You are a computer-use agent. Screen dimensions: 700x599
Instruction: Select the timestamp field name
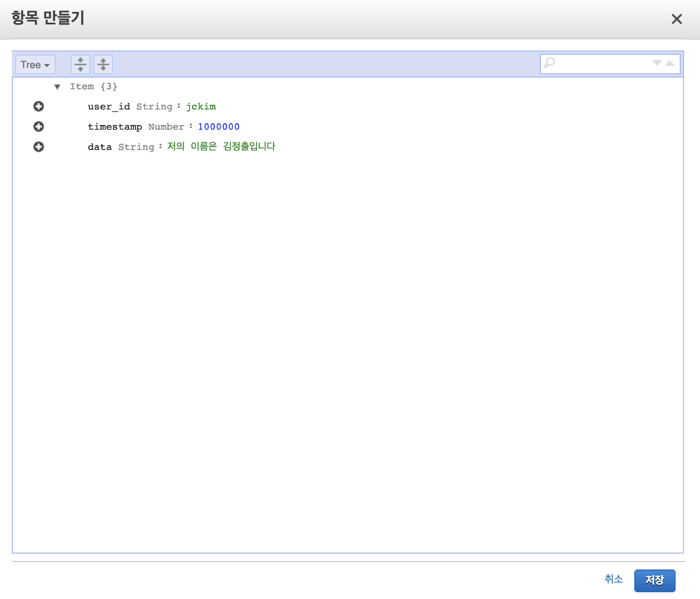[x=115, y=127]
